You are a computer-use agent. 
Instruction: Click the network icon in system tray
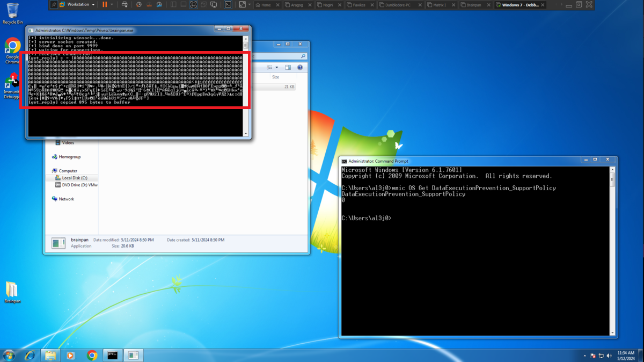pos(601,356)
